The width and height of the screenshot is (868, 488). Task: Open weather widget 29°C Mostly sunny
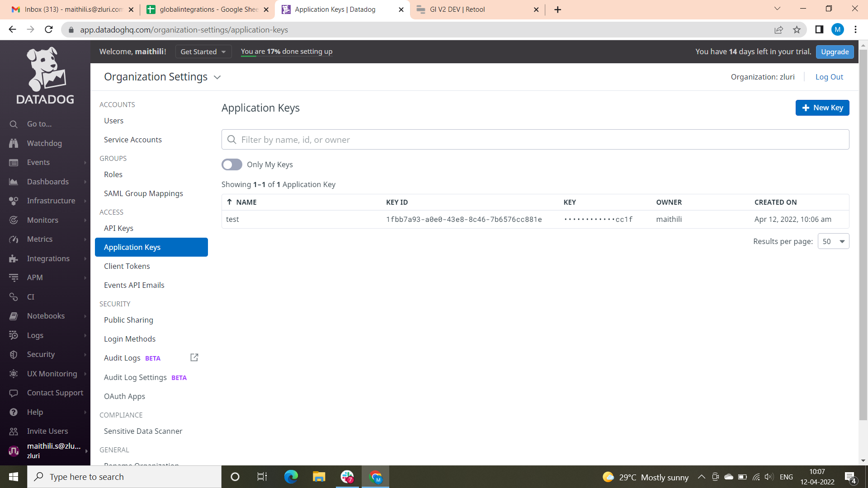click(x=646, y=477)
